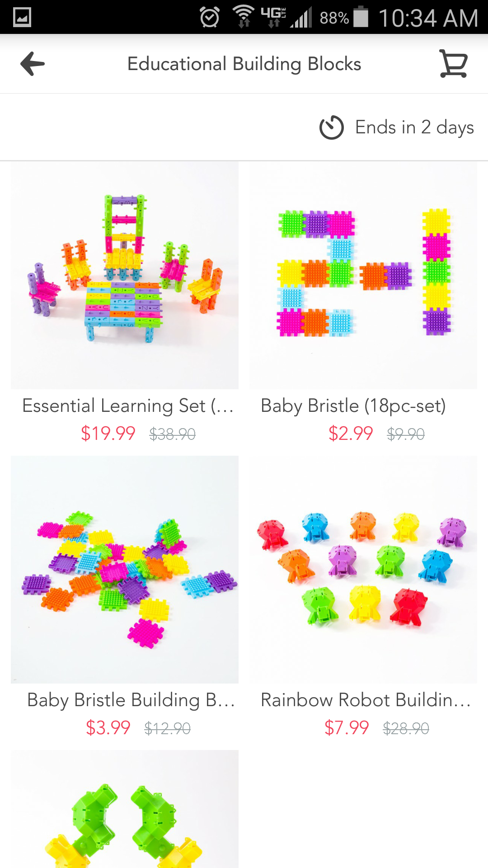Open Baby Bristle 18pc-set product image

(363, 275)
